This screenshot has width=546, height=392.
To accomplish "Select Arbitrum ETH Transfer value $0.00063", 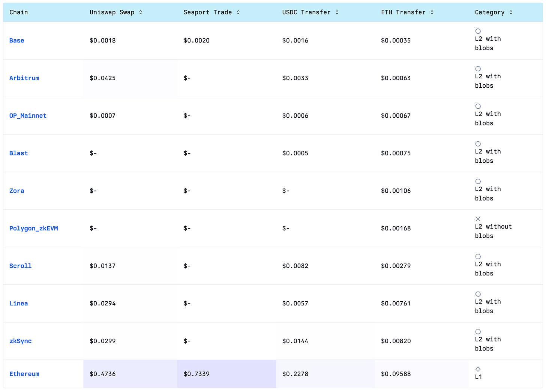I will coord(396,78).
